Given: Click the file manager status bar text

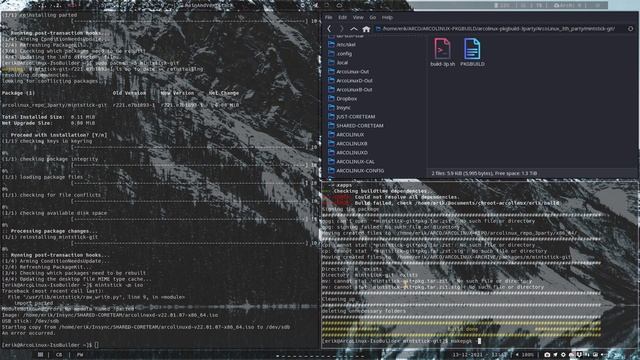Looking at the screenshot, I should (x=484, y=173).
